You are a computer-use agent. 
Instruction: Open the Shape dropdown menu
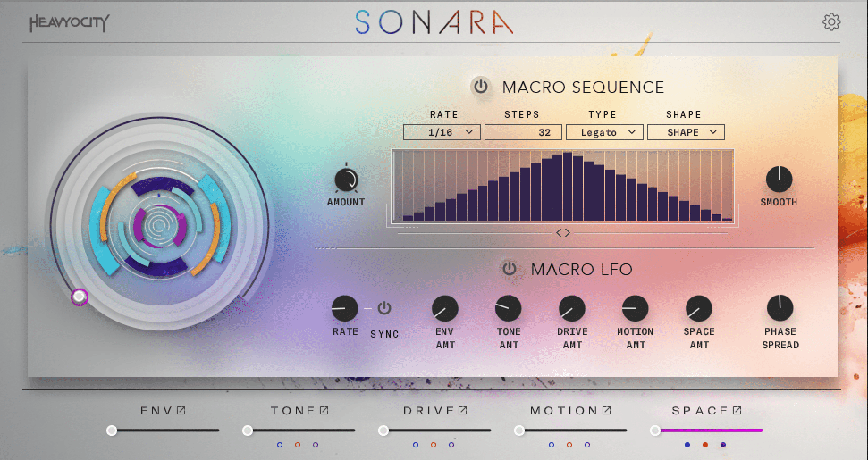click(x=686, y=132)
